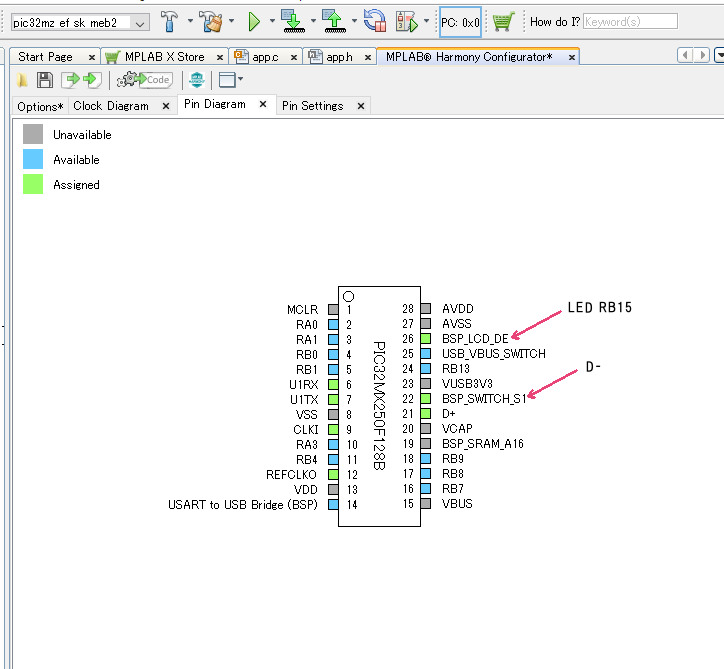This screenshot has width=724, height=669.
Task: Click pin 4 RB0 box
Action: coord(333,354)
